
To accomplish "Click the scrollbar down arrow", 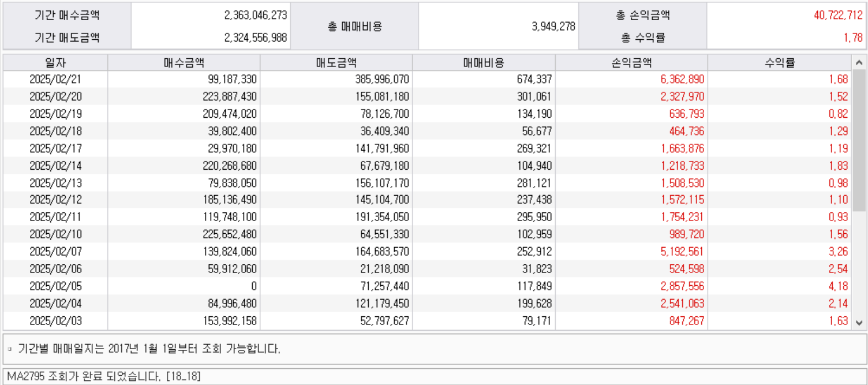I will (x=859, y=323).
